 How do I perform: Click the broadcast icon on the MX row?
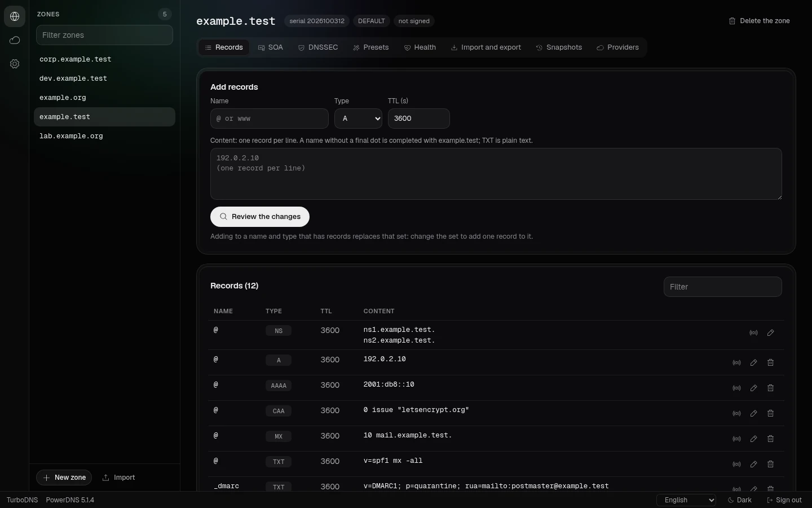(x=736, y=439)
